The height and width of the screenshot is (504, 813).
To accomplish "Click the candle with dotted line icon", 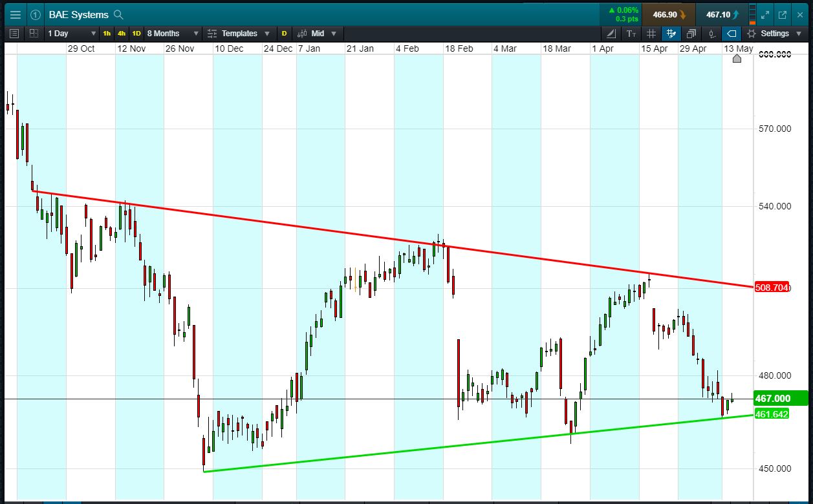I will [711, 33].
